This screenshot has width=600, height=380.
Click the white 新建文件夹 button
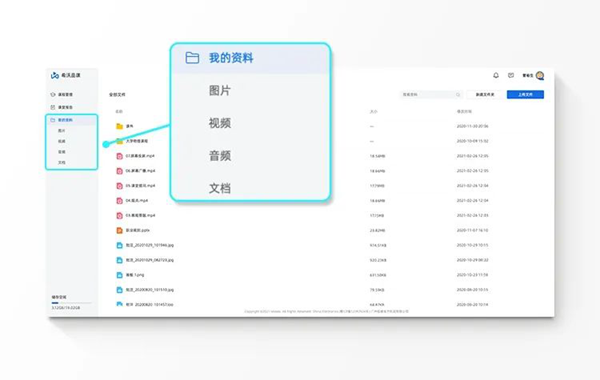pyautogui.click(x=485, y=95)
